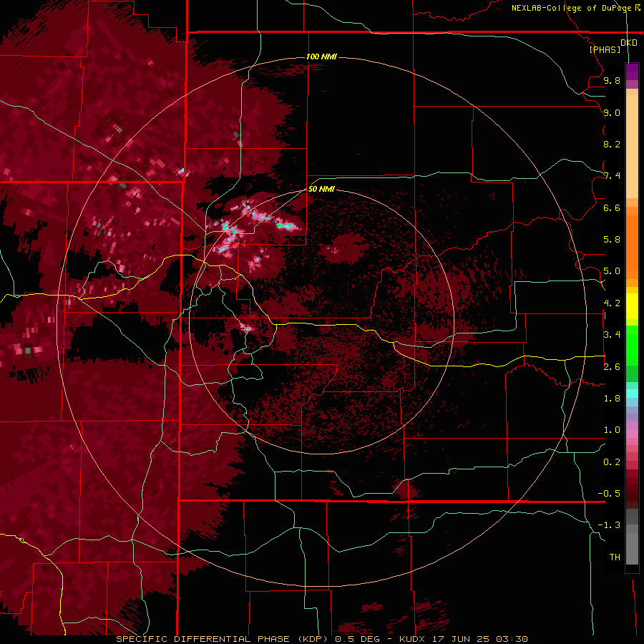Select the 5.0 scale value

(x=612, y=271)
